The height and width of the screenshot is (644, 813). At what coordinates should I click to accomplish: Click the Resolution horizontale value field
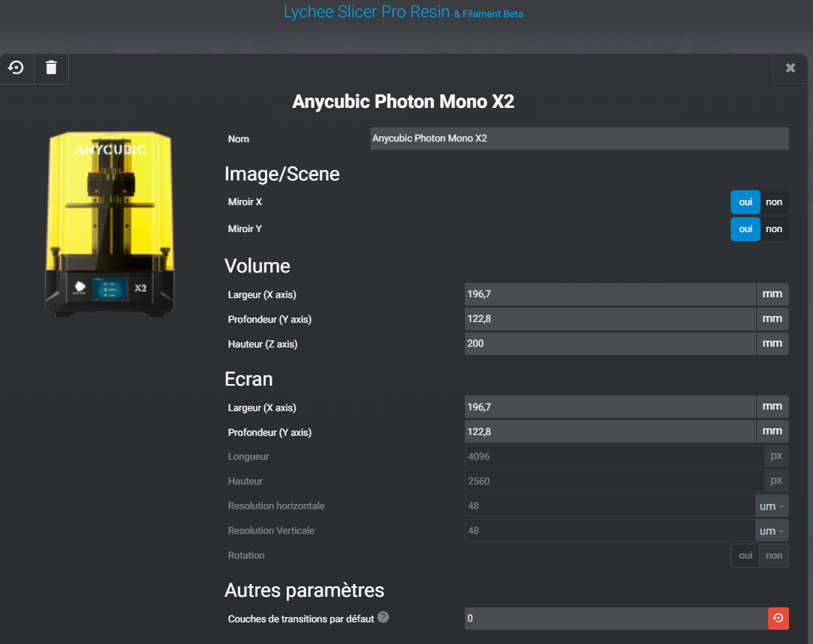pyautogui.click(x=609, y=505)
